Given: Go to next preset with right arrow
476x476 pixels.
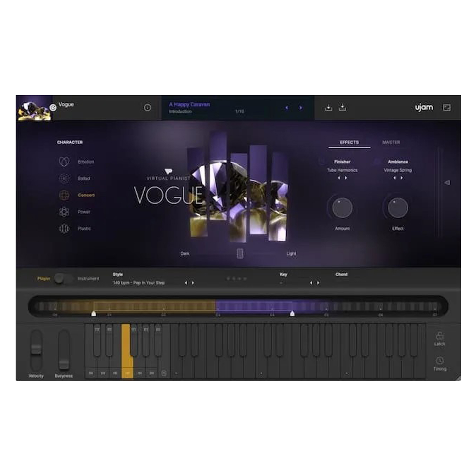Looking at the screenshot, I should tap(300, 108).
